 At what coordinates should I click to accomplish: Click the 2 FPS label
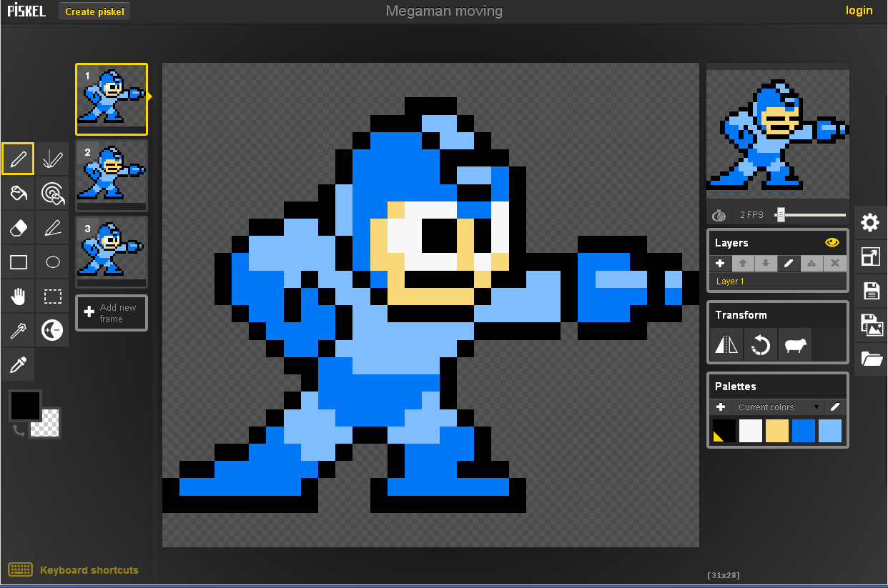coord(751,215)
